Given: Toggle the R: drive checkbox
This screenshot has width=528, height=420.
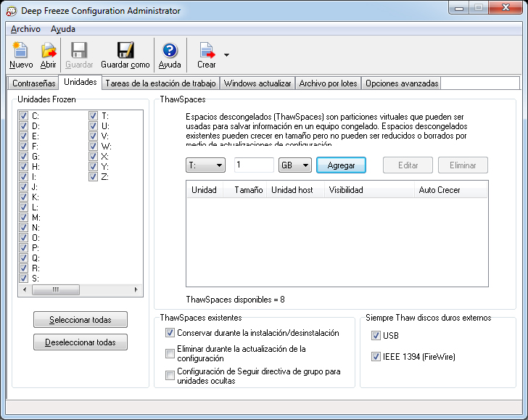Looking at the screenshot, I should click(x=23, y=268).
